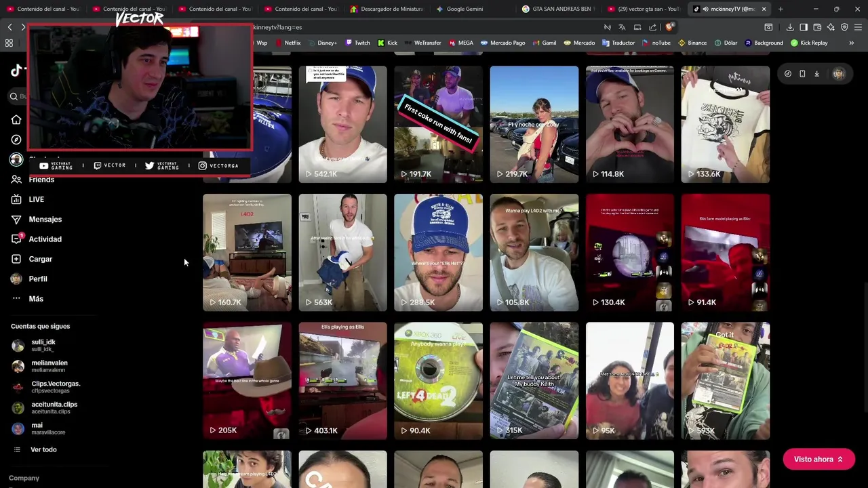Open the Brave VPN shield icon
This screenshot has height=488, width=868.
(844, 27)
